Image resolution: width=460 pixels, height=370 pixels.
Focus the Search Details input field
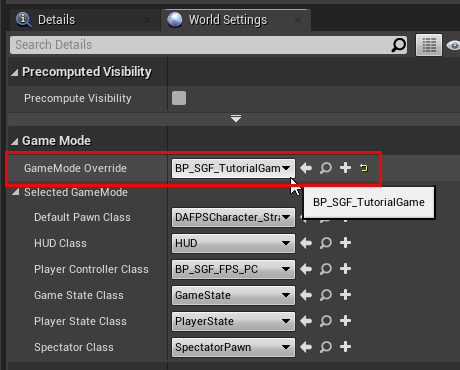point(202,45)
